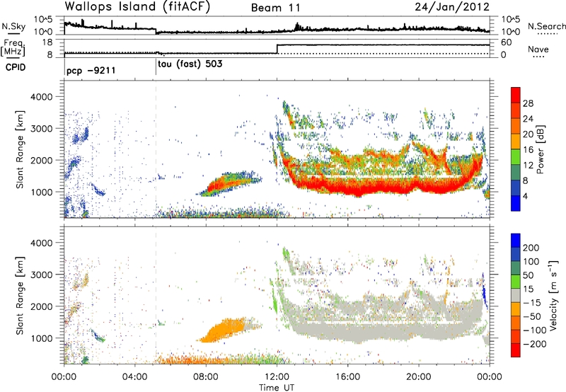
Task: Click the "12:00" time axis tick label
Action: pyautogui.click(x=277, y=377)
